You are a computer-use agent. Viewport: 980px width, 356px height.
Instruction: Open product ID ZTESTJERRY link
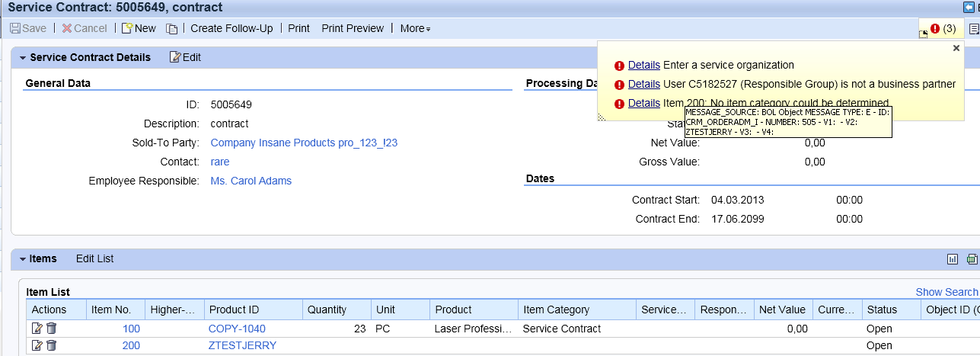(x=242, y=345)
